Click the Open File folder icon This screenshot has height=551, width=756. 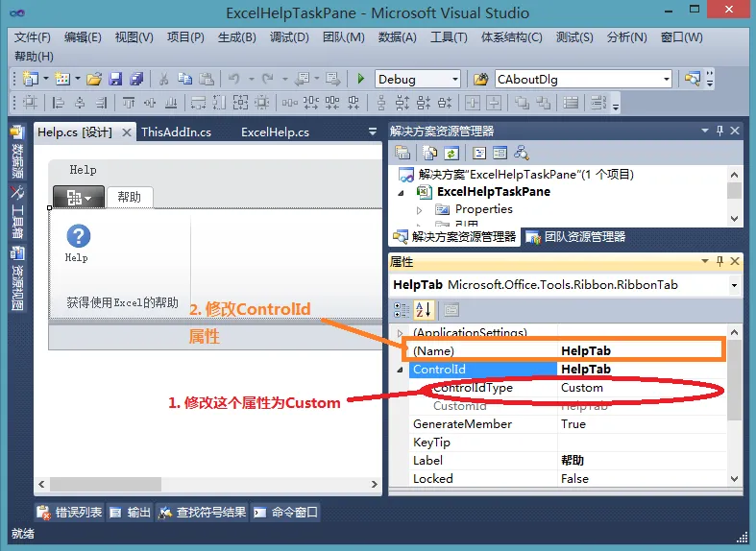pyautogui.click(x=94, y=79)
